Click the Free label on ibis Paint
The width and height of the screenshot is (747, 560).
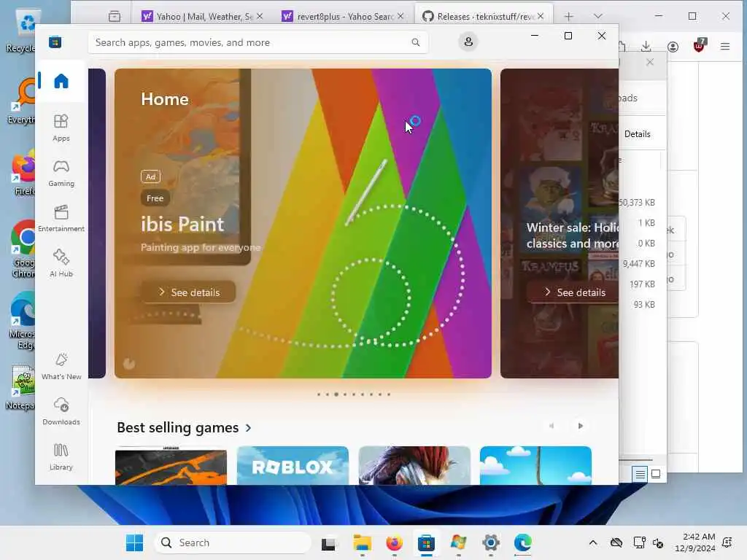click(155, 198)
